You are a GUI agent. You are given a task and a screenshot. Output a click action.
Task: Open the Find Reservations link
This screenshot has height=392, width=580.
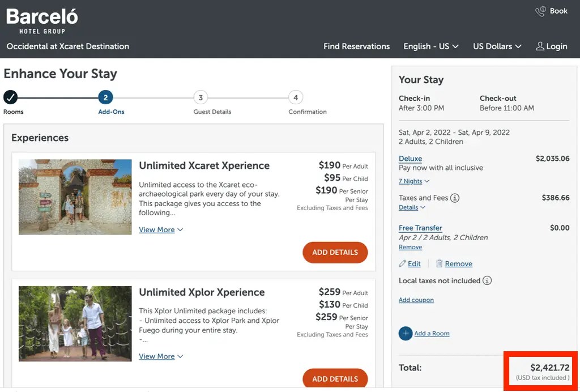[x=356, y=46]
